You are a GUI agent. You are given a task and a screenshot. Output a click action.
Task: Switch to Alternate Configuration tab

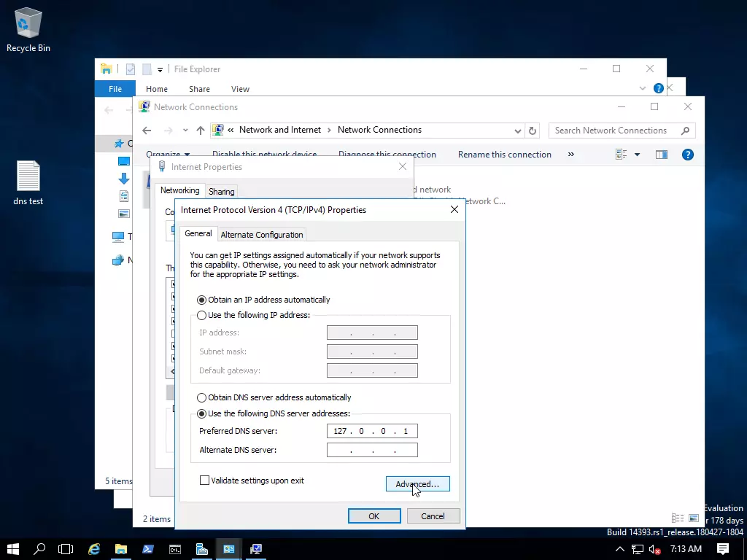click(x=262, y=234)
